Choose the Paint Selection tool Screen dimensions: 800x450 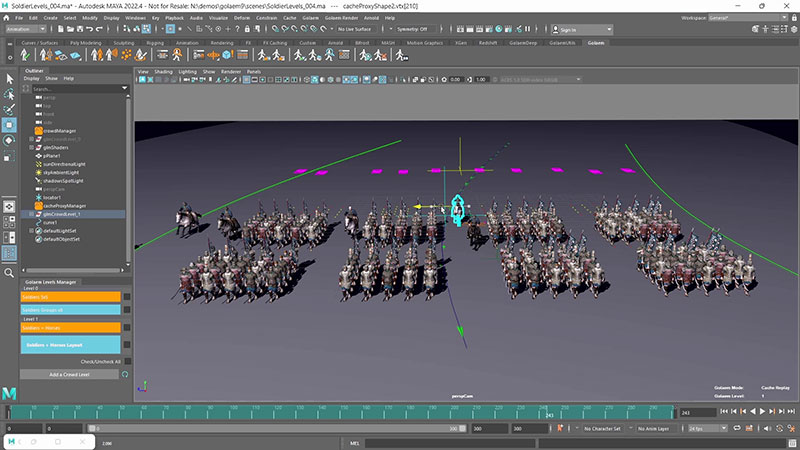pyautogui.click(x=9, y=109)
